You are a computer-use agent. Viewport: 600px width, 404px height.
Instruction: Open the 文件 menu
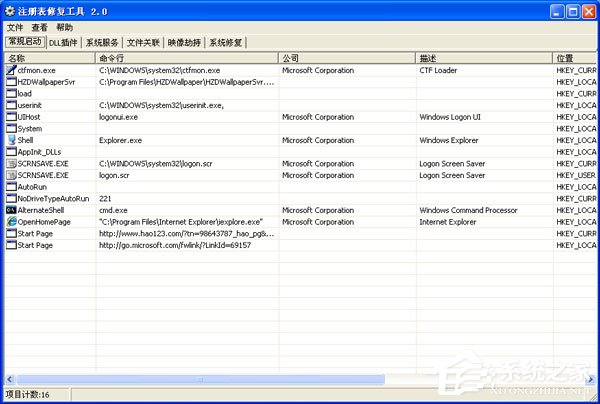[15, 28]
